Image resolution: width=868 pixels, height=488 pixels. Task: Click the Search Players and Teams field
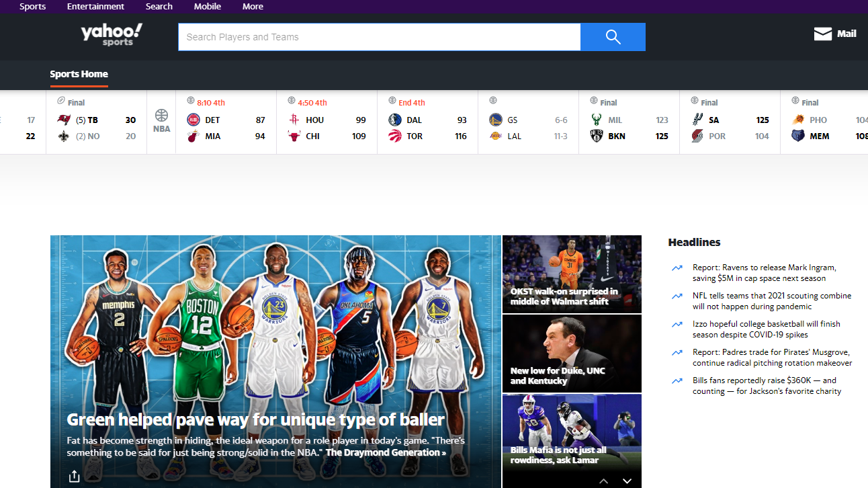379,37
